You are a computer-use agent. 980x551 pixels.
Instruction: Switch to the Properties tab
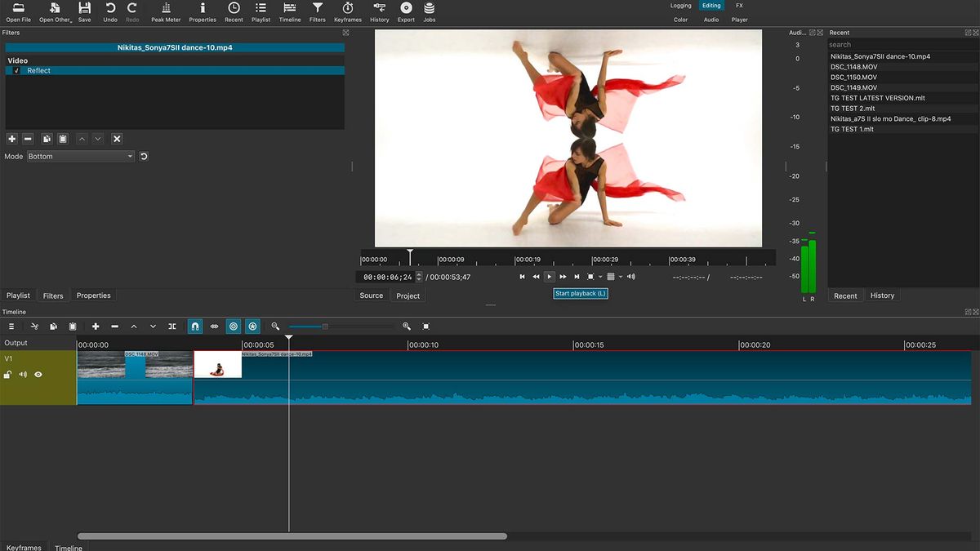click(93, 295)
